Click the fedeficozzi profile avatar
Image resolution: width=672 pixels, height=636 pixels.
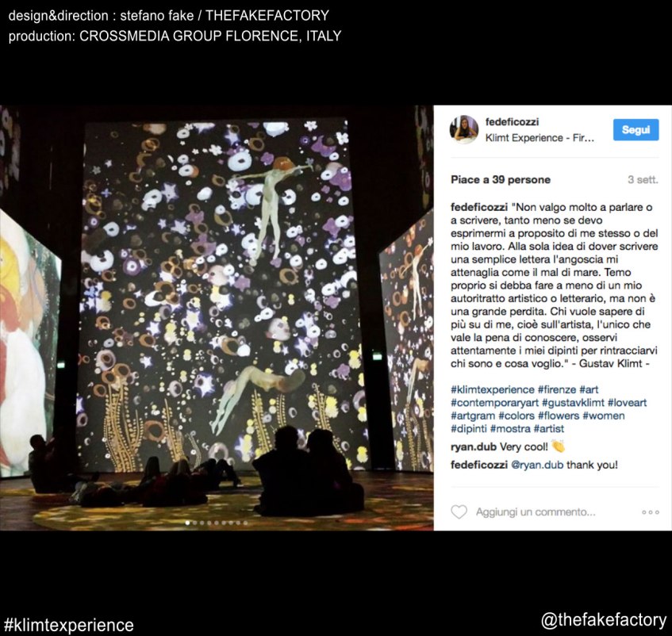pyautogui.click(x=463, y=129)
